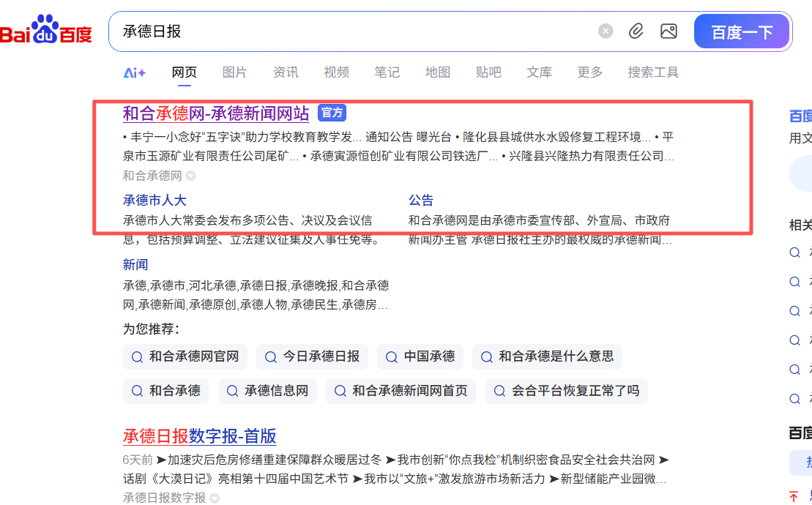The image size is (812, 505).
Task: Click magnifier icon on 承德信息网 suggestion
Action: point(231,391)
